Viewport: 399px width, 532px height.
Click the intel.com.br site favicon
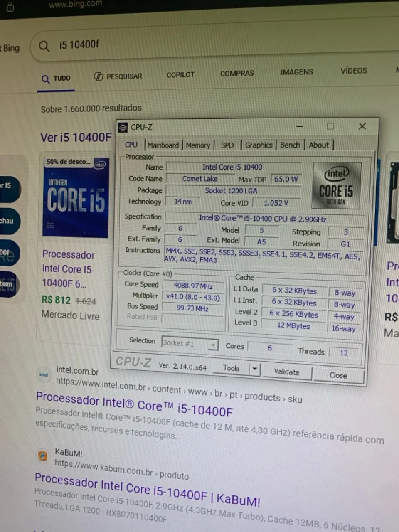click(44, 374)
